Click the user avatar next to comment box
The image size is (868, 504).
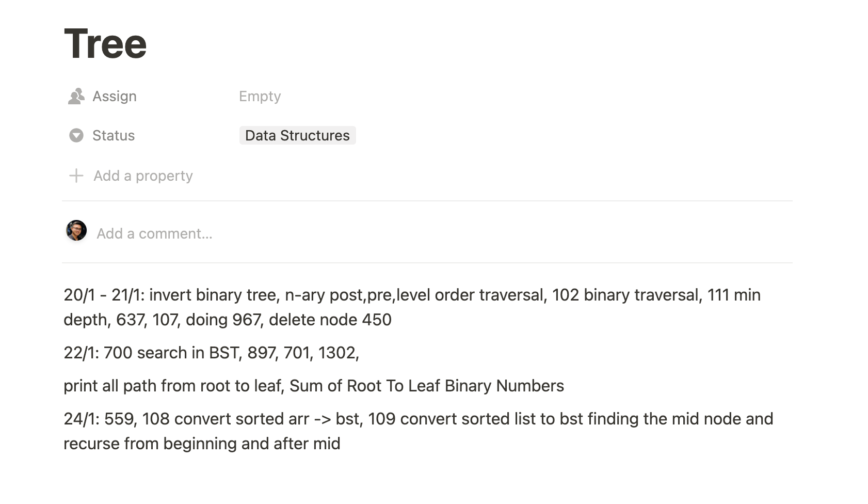pos(76,231)
